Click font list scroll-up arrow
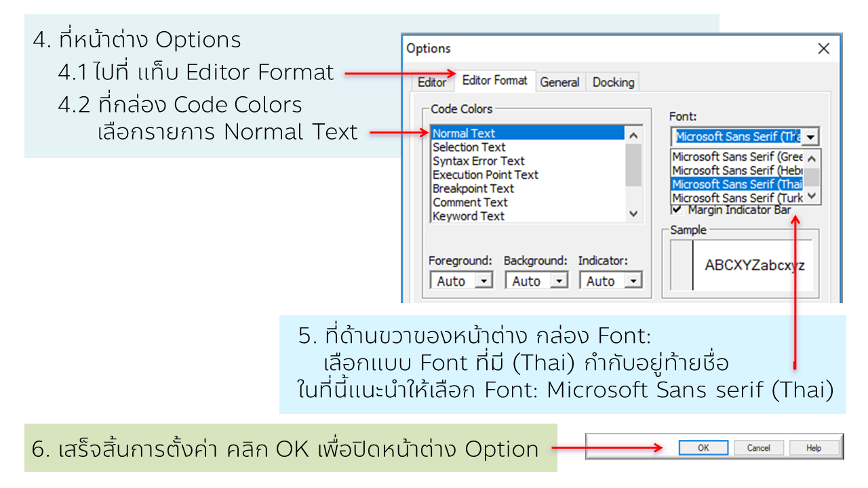Viewport: 868px width, 488px height. [812, 157]
